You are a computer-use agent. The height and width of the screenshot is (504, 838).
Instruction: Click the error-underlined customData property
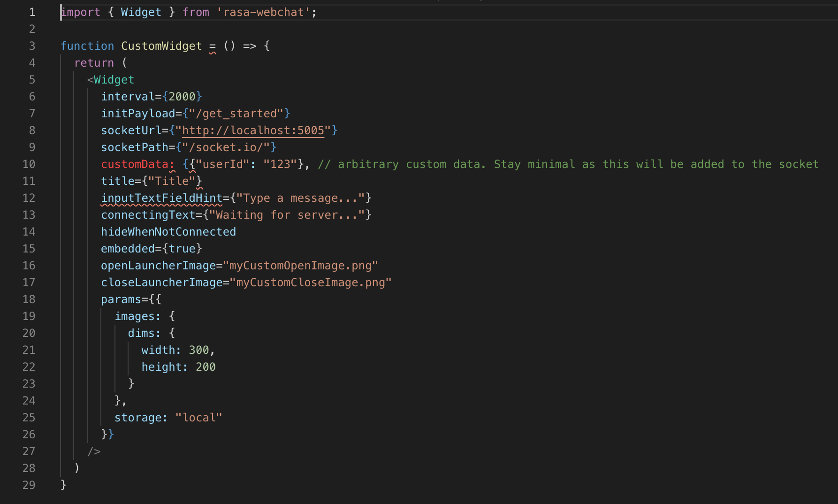click(136, 164)
